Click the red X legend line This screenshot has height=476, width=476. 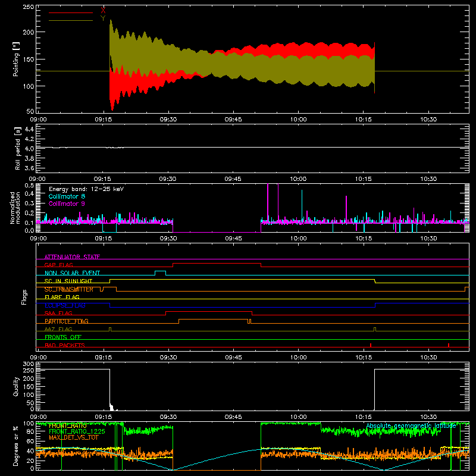[x=71, y=12]
